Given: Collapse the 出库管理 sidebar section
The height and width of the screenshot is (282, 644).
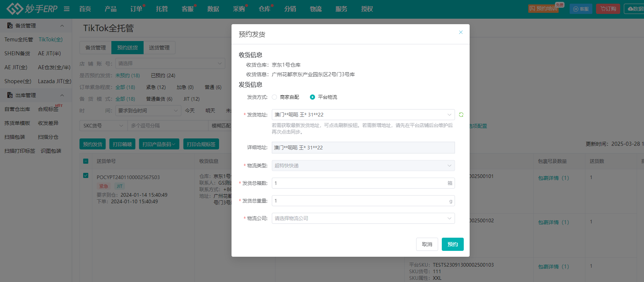Looking at the screenshot, I should coord(62,95).
